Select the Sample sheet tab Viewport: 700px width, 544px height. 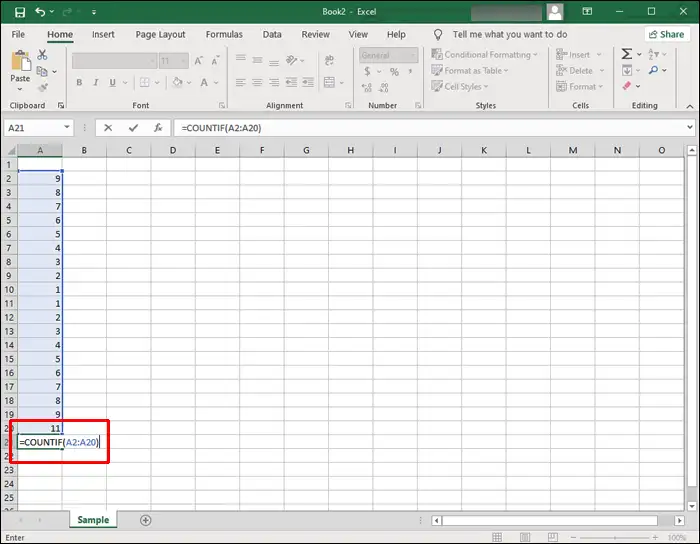(93, 520)
